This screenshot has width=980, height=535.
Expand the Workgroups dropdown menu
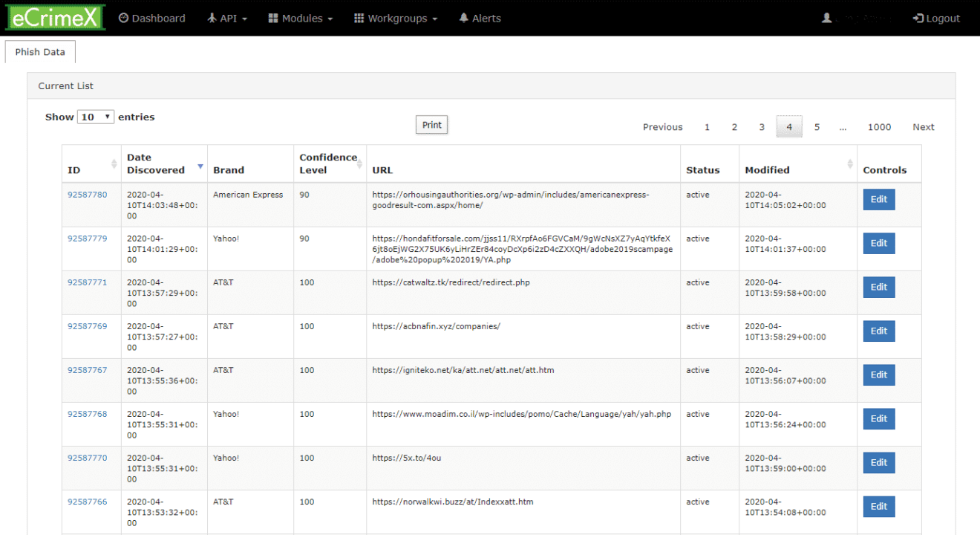click(396, 18)
